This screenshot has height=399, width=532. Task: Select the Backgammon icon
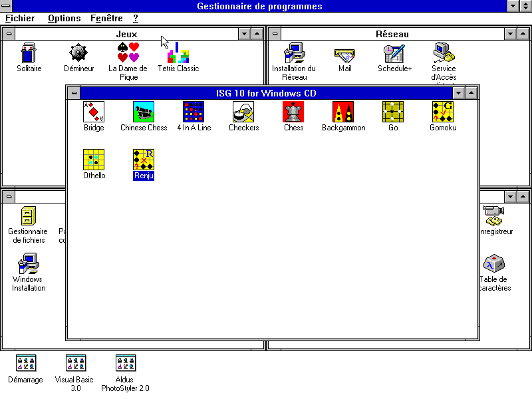click(x=343, y=112)
